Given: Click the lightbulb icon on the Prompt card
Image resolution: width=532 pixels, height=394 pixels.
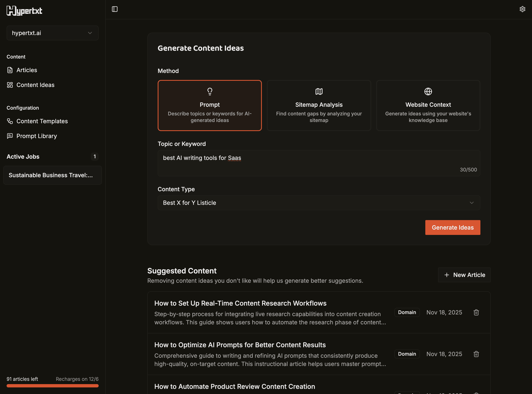Looking at the screenshot, I should pyautogui.click(x=210, y=91).
